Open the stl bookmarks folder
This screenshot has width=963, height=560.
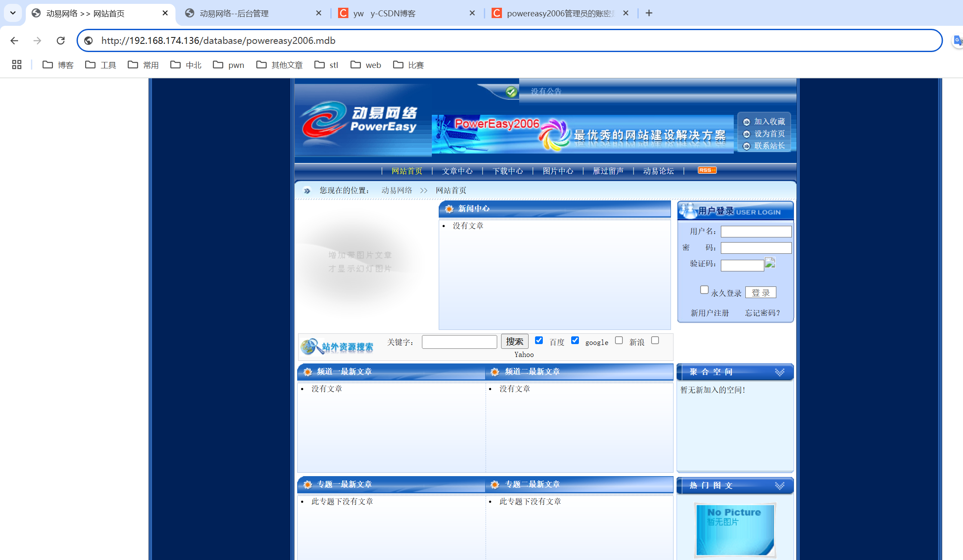click(326, 65)
